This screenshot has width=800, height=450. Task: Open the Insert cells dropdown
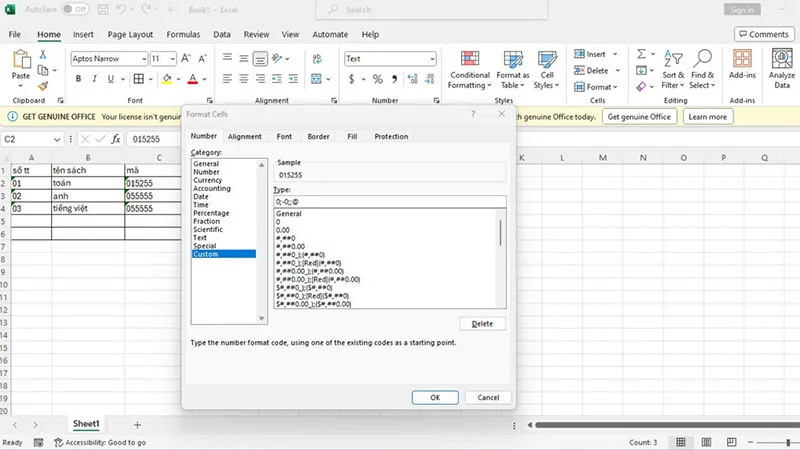point(615,54)
